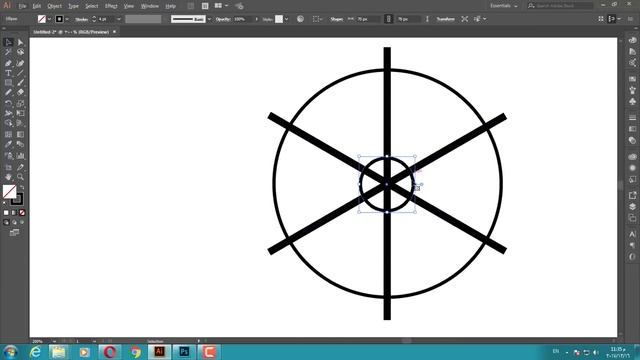Image resolution: width=640 pixels, height=360 pixels.
Task: Select the Direct Selection tool
Action: 20,42
